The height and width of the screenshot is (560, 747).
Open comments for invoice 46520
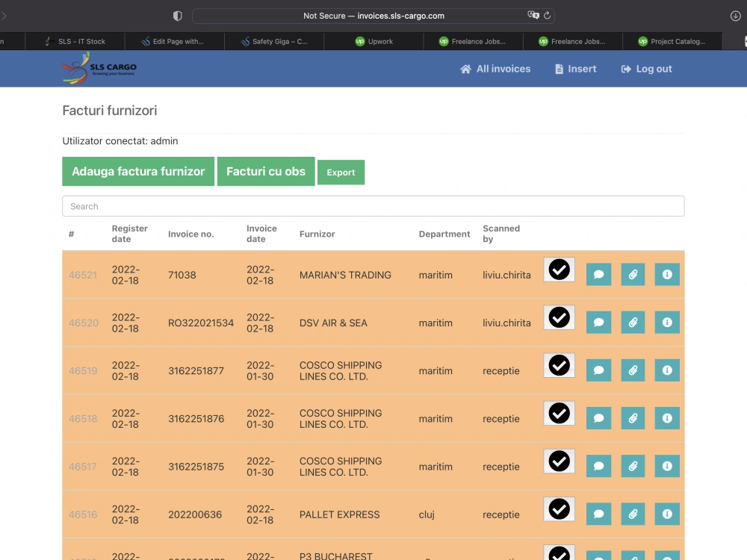[598, 323]
